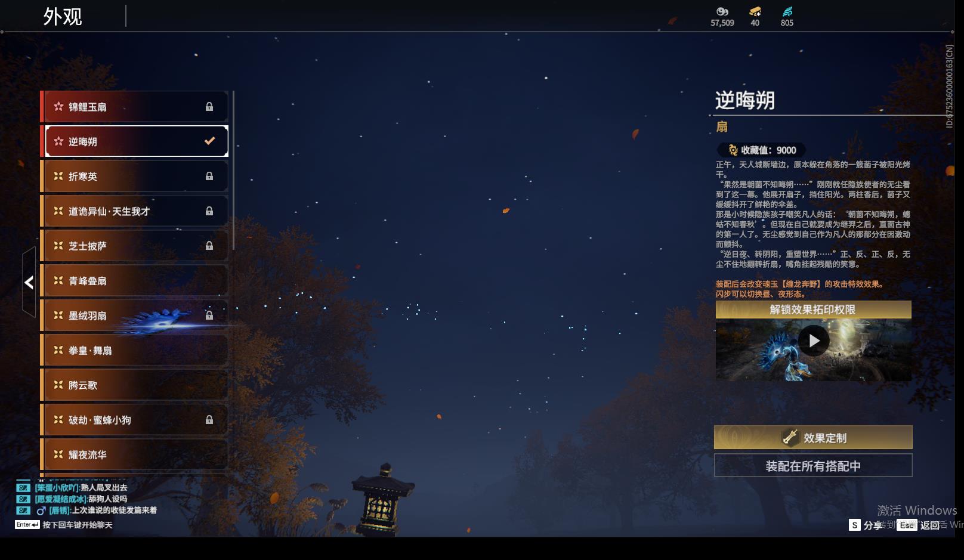Play the effect preview video
The width and height of the screenshot is (964, 560).
[814, 341]
